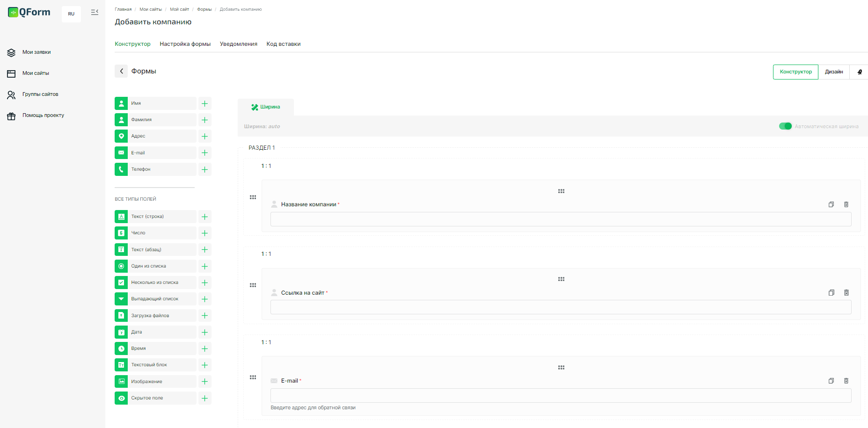This screenshot has width=868, height=428.
Task: Add a Число field with plus
Action: tap(204, 233)
